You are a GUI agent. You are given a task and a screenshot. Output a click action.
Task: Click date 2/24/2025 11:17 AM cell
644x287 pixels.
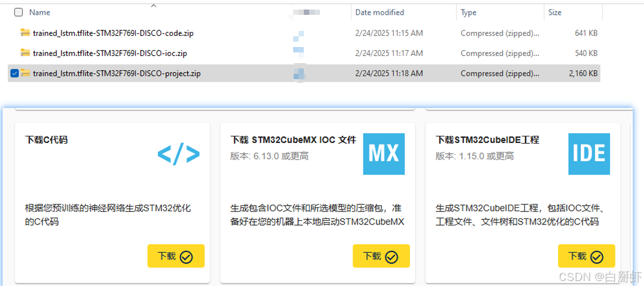[x=389, y=54]
